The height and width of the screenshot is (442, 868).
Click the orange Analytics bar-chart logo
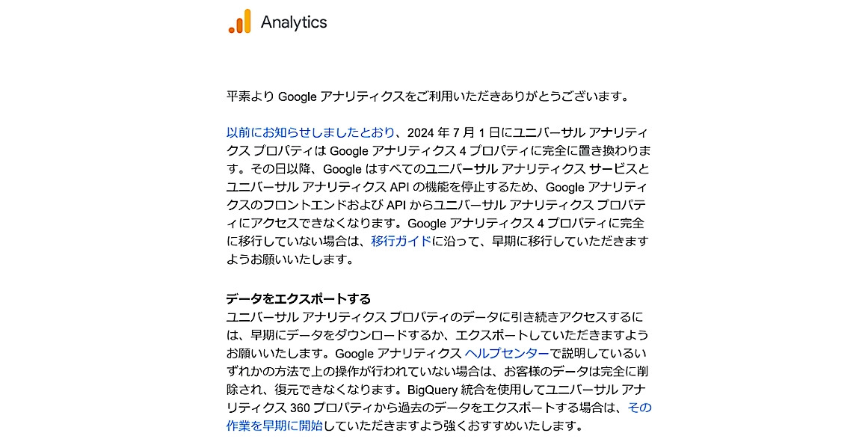click(x=240, y=22)
